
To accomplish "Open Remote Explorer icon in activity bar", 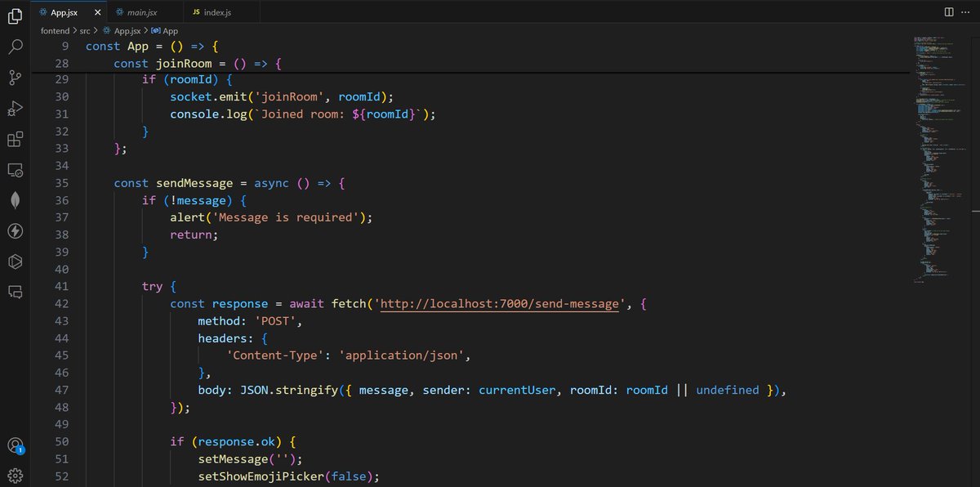I will click(x=15, y=170).
